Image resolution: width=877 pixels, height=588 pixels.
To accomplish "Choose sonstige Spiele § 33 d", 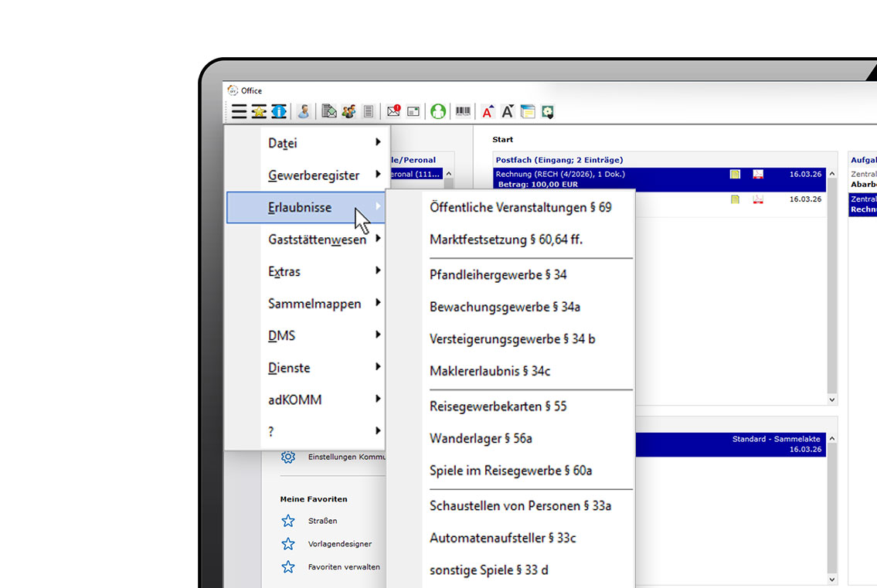I will coord(489,570).
